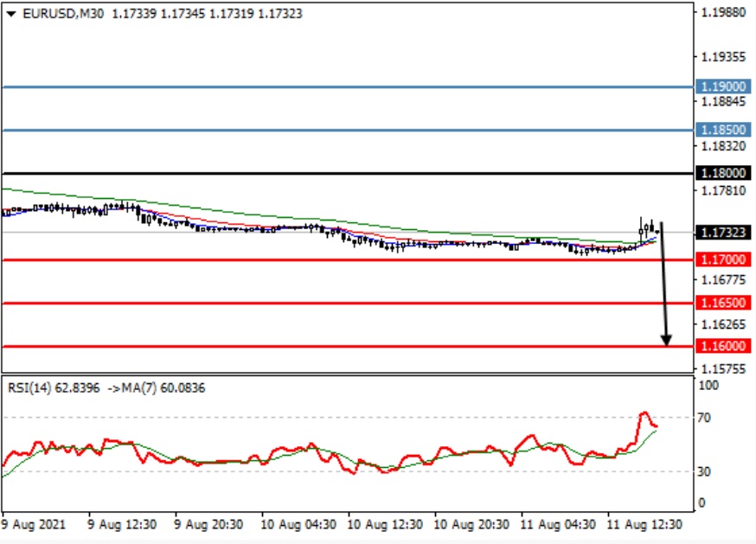Select the 1.16500 red price label
Image resolution: width=756 pixels, height=544 pixels.
click(x=723, y=303)
